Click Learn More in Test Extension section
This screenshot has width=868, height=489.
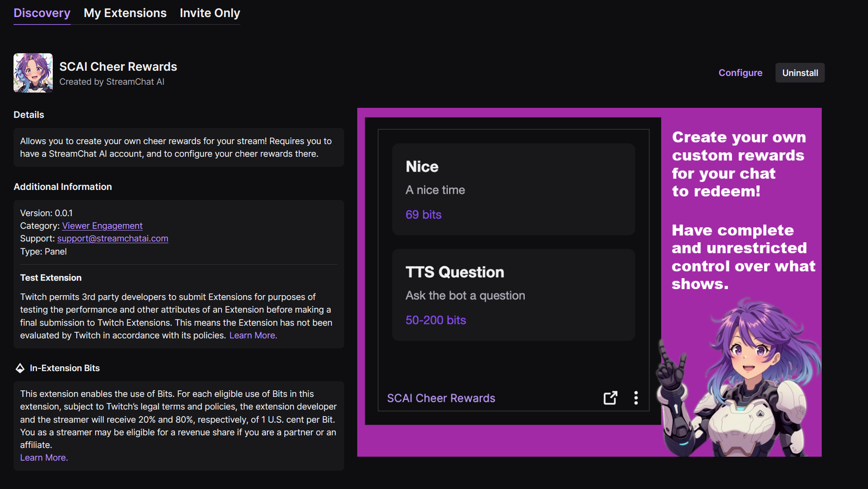pyautogui.click(x=253, y=335)
